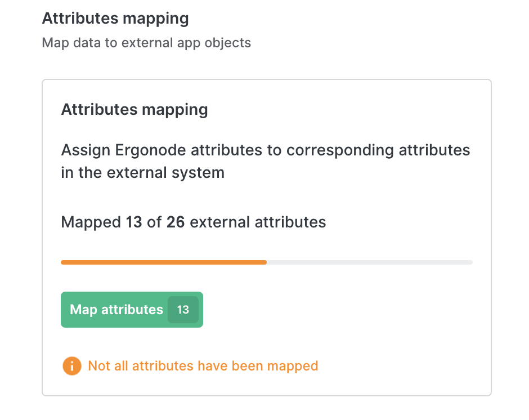Click the 13 badge on Map attributes

coord(183,310)
